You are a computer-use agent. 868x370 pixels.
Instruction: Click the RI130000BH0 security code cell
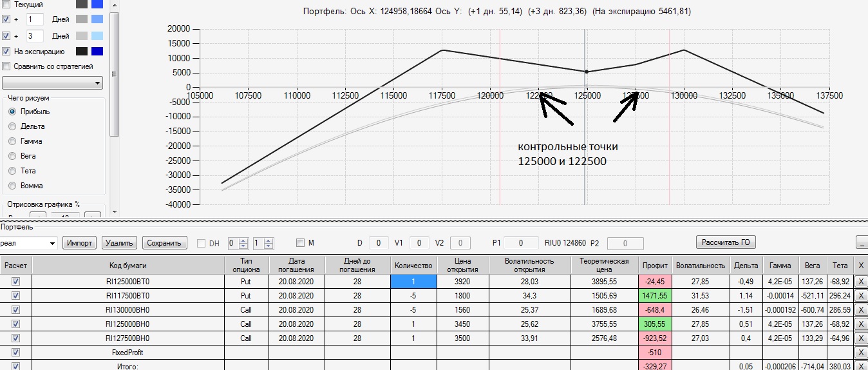point(128,310)
